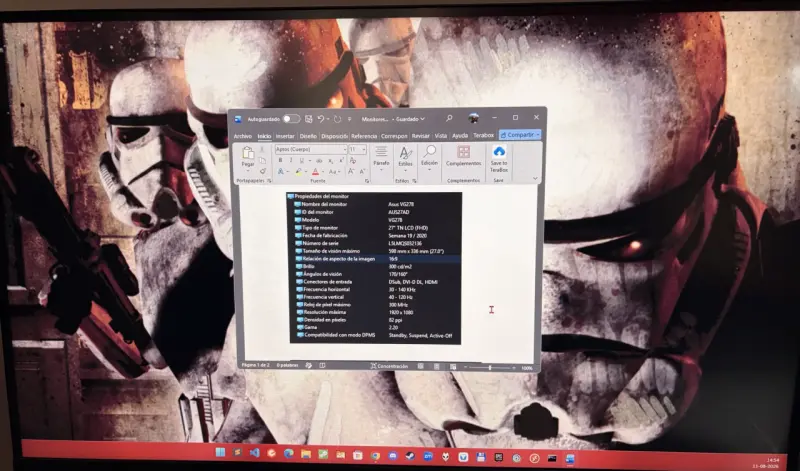Screen dimensions: 800x471
Task: Click the 100% zoom level
Action: 527,368
